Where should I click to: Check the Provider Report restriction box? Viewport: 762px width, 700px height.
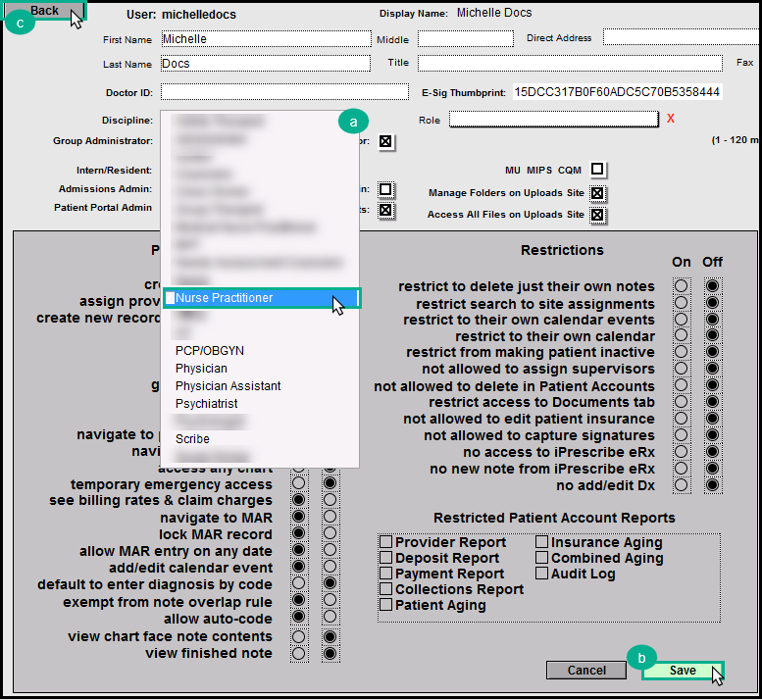[x=386, y=542]
